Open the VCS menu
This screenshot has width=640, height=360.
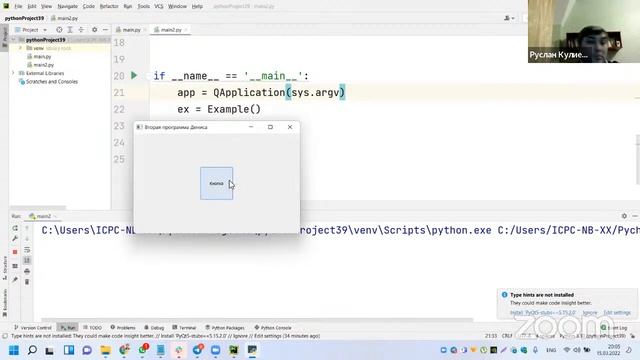coord(159,6)
